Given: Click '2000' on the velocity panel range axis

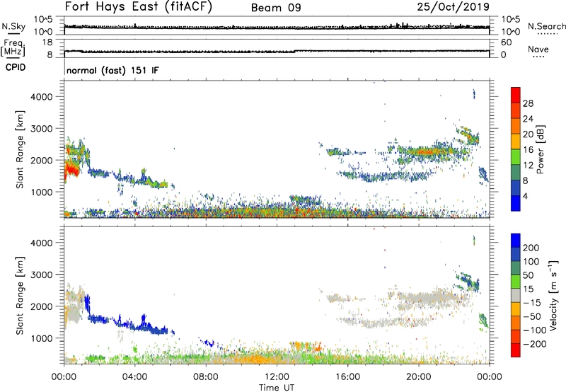Looking at the screenshot, I should [x=41, y=306].
